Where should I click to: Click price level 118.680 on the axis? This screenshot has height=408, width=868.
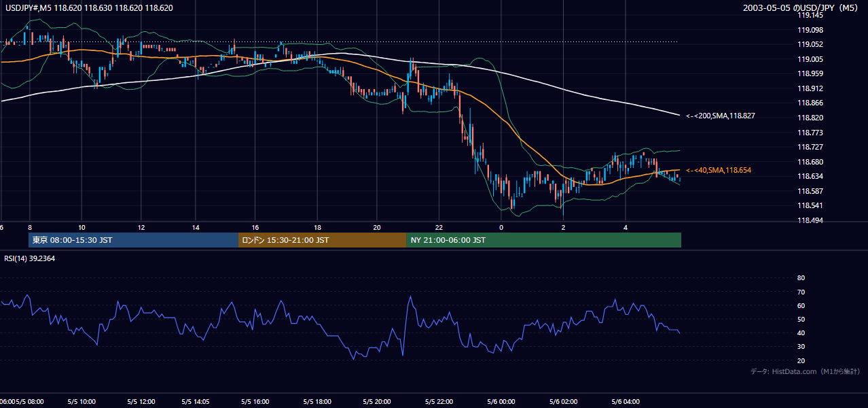pos(810,162)
